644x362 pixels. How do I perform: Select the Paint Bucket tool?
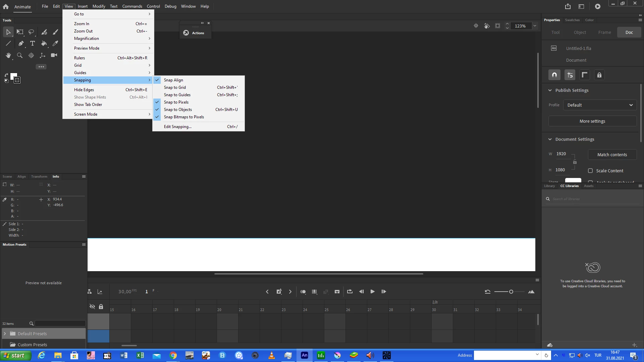[x=44, y=44]
